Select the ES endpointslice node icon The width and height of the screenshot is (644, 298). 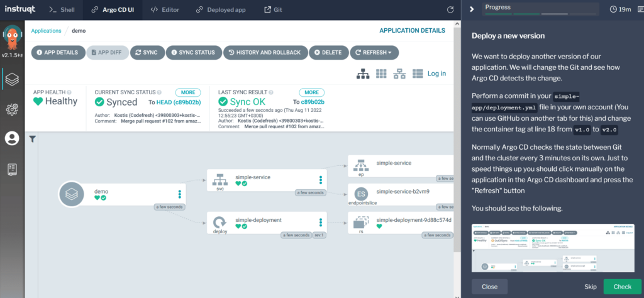tap(360, 194)
